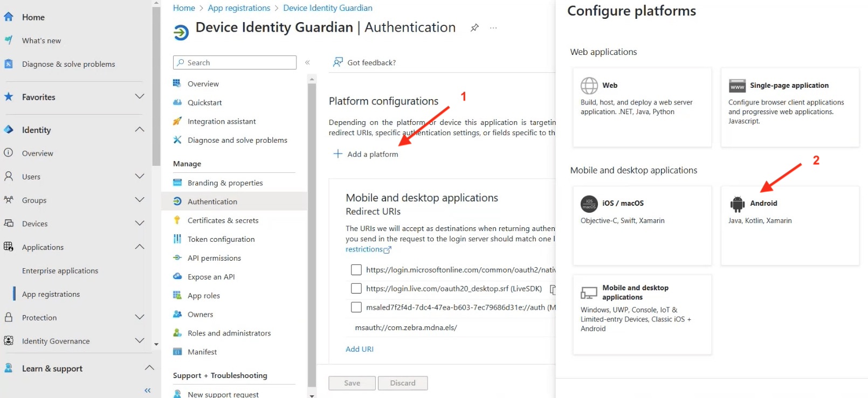Image resolution: width=868 pixels, height=398 pixels.
Task: Open Certificates & secrets menu item
Action: pos(223,220)
